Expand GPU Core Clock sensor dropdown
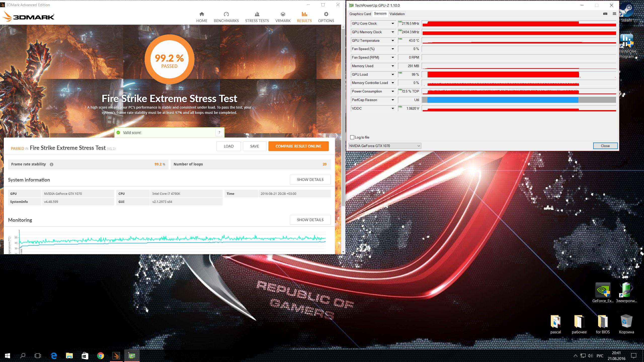The width and height of the screenshot is (644, 362). [x=393, y=23]
